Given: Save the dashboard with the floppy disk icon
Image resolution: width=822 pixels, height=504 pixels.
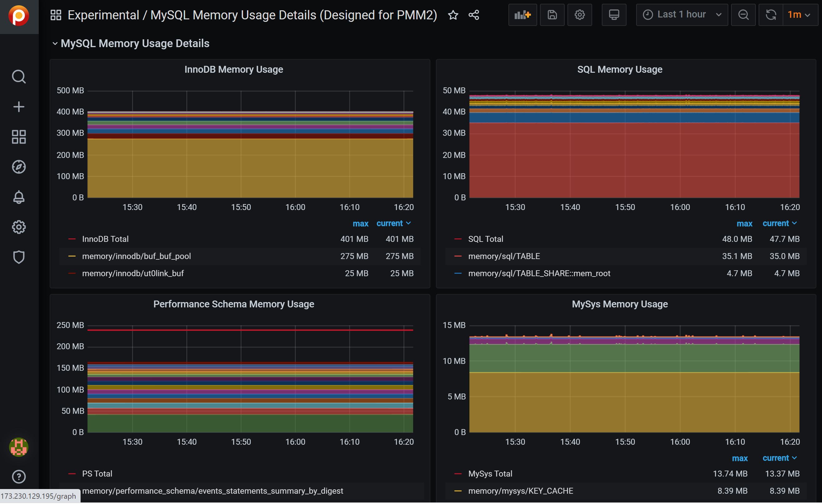Looking at the screenshot, I should (552, 15).
